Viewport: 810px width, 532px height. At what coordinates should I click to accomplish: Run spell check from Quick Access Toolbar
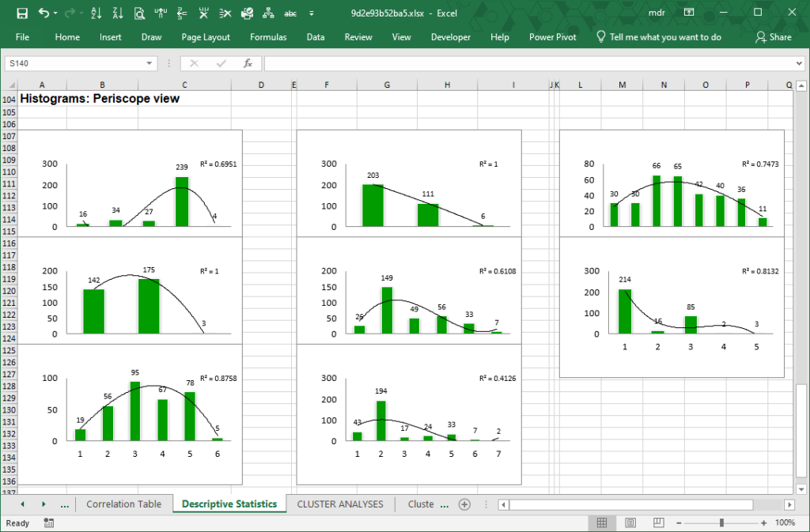(x=290, y=13)
